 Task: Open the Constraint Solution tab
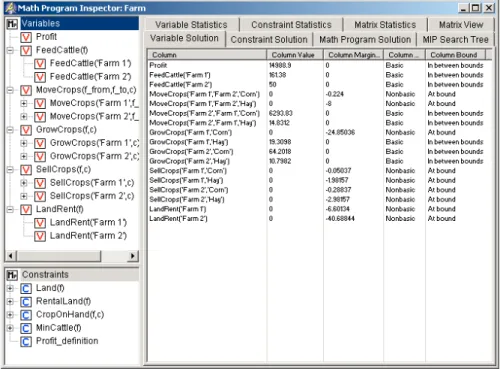click(x=269, y=39)
